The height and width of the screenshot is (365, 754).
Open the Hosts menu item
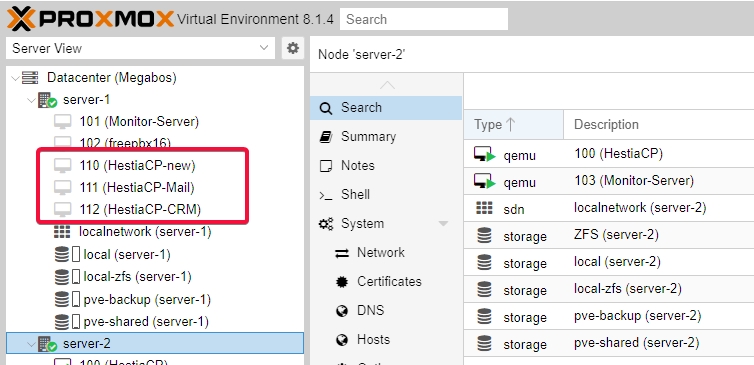click(386, 340)
